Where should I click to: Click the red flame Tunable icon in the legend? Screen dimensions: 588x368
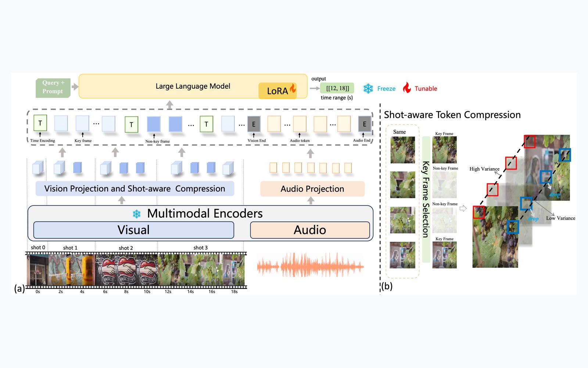coord(407,88)
